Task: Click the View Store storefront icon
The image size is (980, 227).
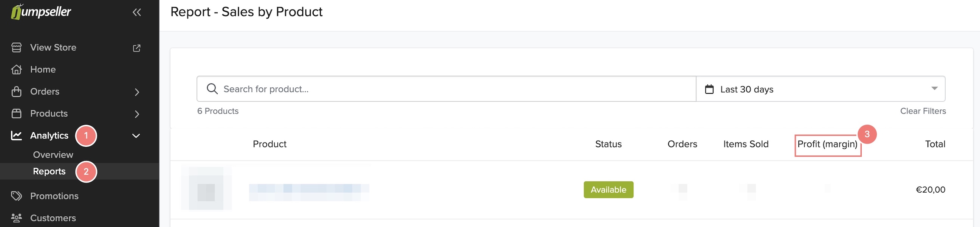Action: pos(16,48)
